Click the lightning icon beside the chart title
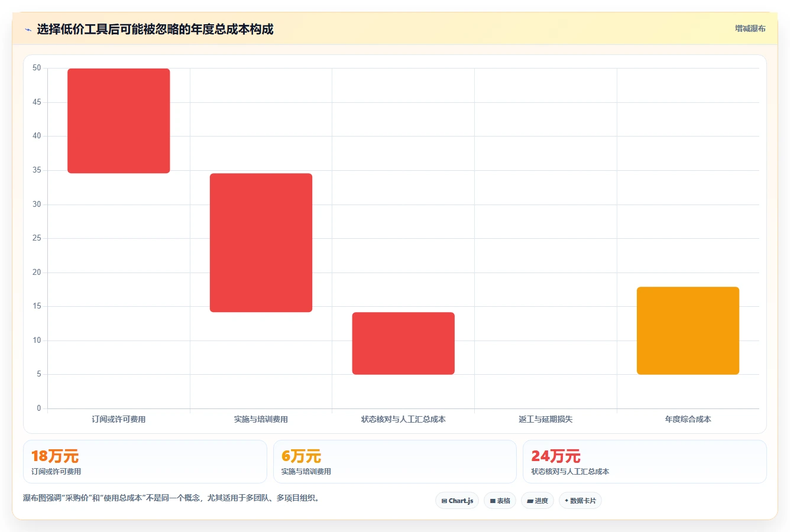Screen dimensions: 790x532 [x=28, y=30]
